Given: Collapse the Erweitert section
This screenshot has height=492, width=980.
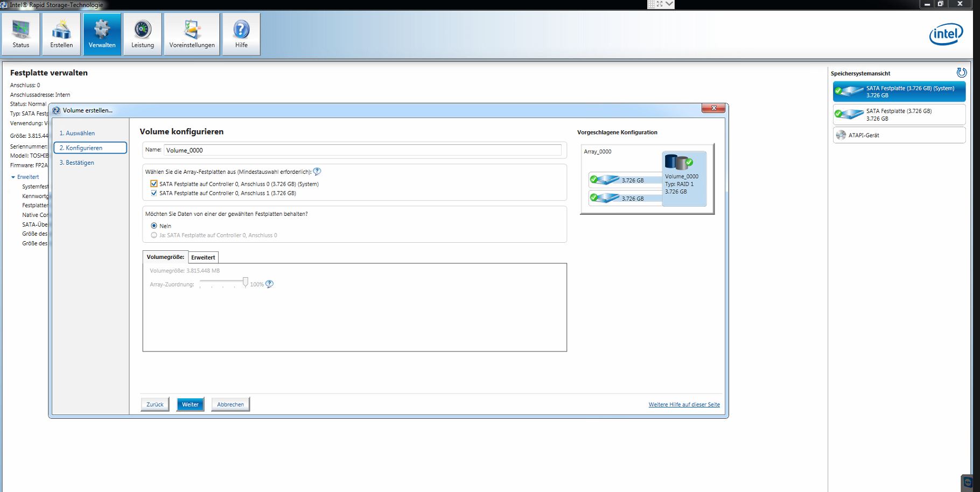Looking at the screenshot, I should click(x=13, y=177).
